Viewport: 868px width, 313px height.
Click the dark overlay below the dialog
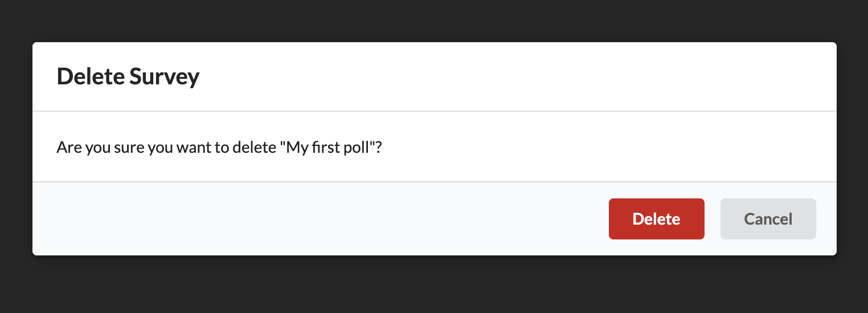pos(434,285)
